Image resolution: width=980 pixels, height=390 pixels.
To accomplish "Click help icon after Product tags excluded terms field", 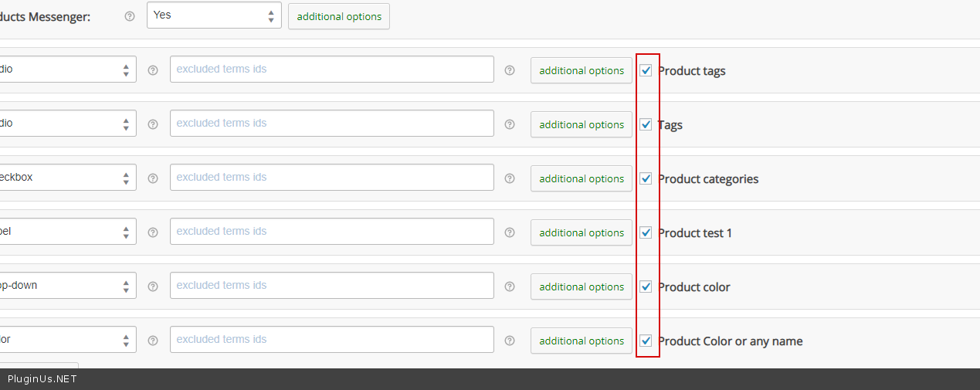I will (x=510, y=70).
